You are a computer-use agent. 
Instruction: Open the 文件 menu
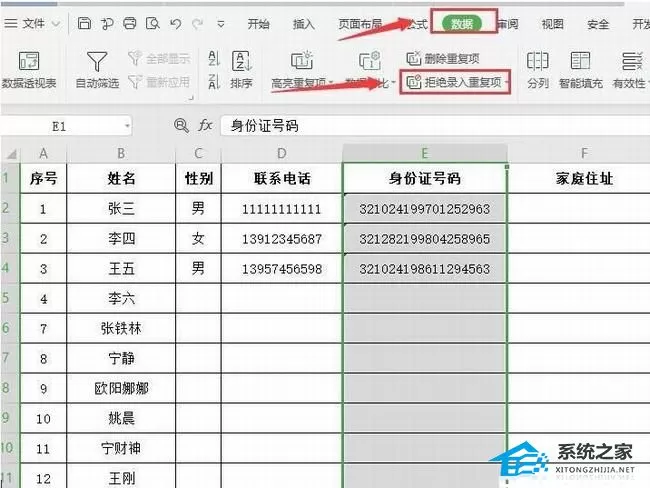pos(32,24)
